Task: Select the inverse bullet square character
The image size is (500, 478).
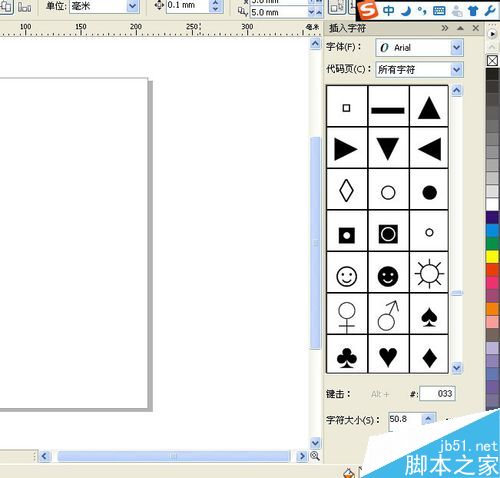Action: 347,231
